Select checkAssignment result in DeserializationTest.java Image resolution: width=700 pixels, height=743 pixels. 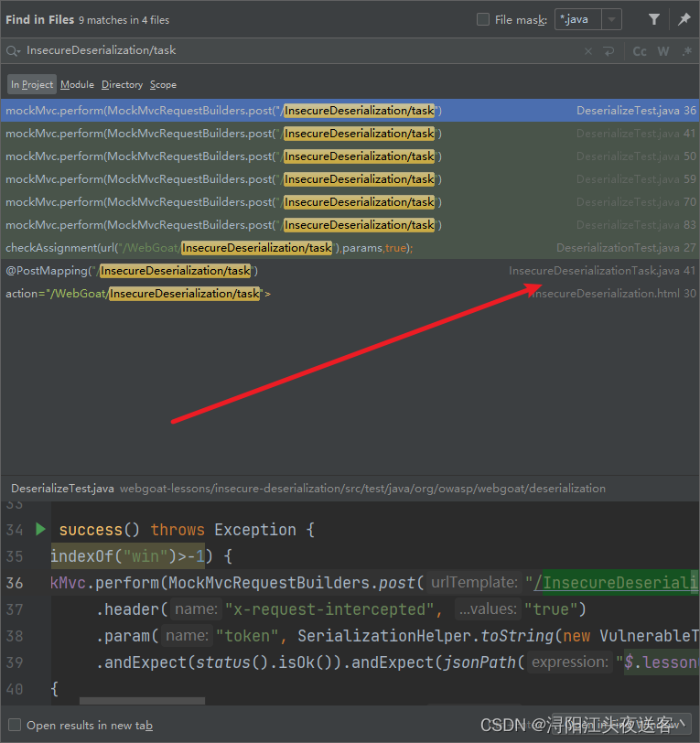pos(350,248)
